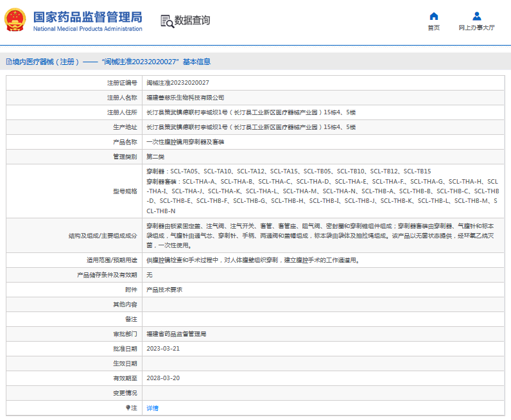Screen dimensions: 511x420
Task: Click the 数据查询 label
Action: tap(193, 21)
